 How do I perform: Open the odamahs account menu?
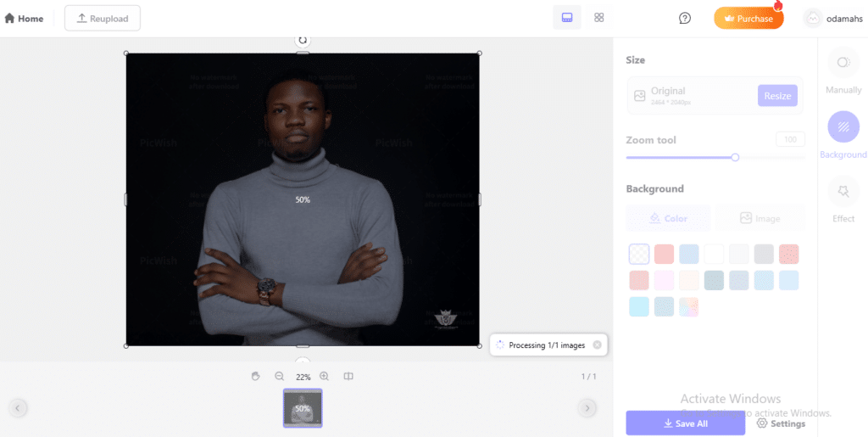click(x=834, y=18)
